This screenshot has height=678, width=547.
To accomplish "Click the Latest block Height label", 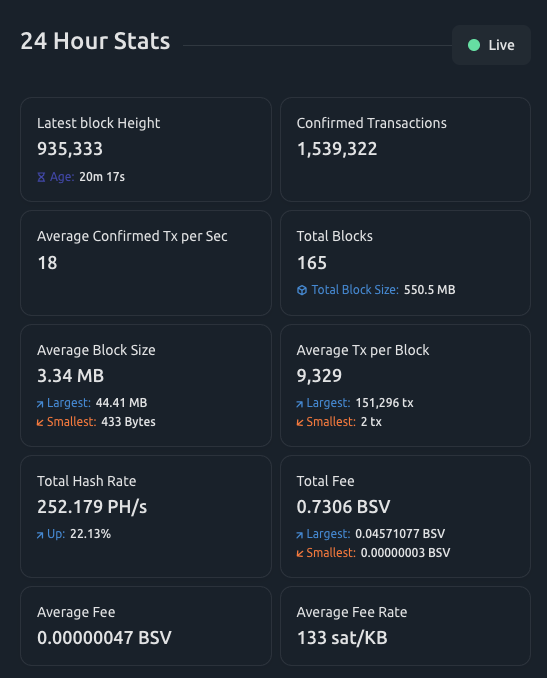I will coord(99,123).
